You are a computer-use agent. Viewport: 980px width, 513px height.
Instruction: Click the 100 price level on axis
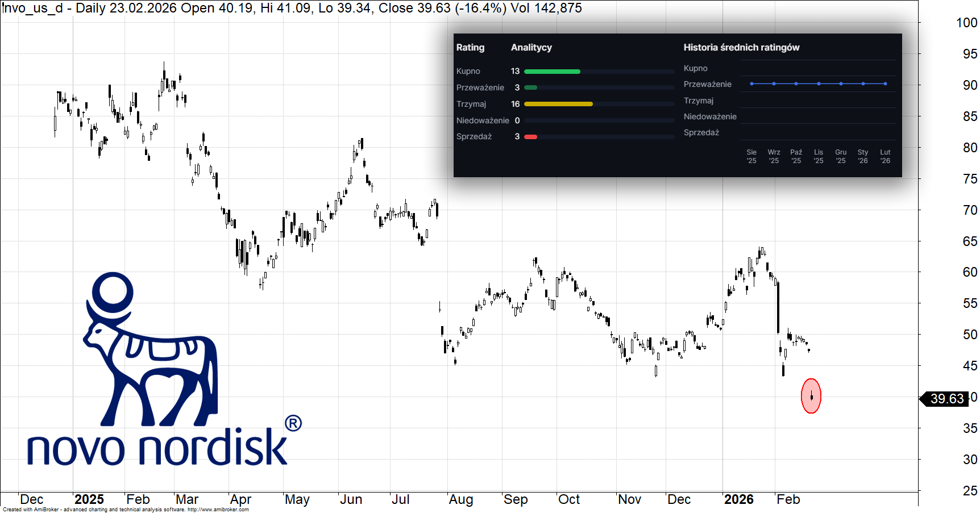click(966, 23)
